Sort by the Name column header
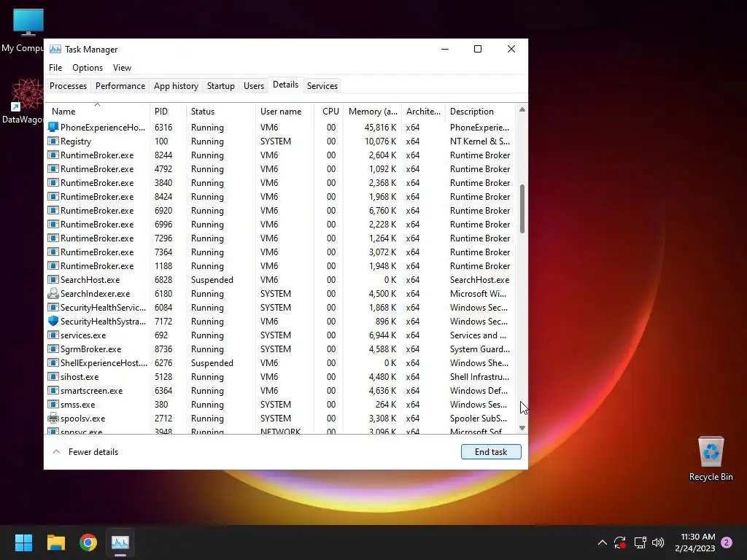747x560 pixels. point(97,112)
